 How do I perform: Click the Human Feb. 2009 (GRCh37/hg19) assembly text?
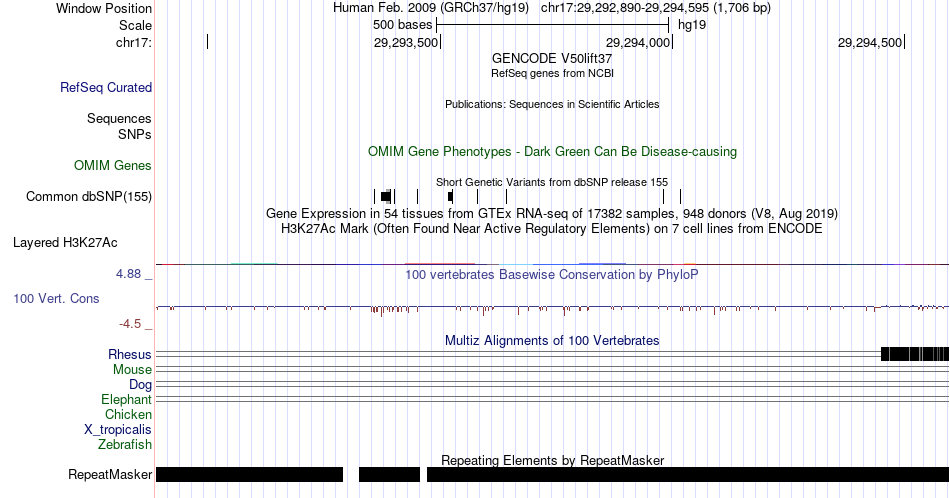point(431,8)
